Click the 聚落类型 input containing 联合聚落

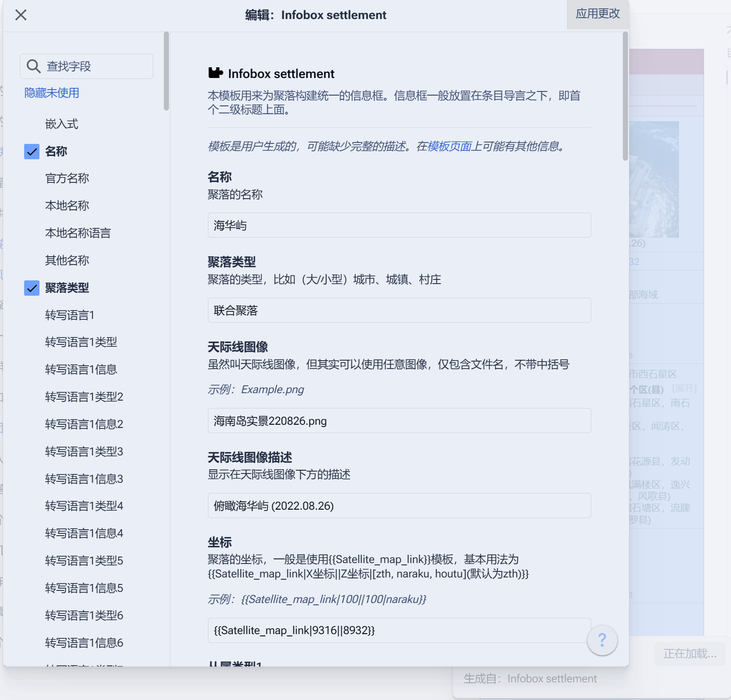(x=399, y=311)
